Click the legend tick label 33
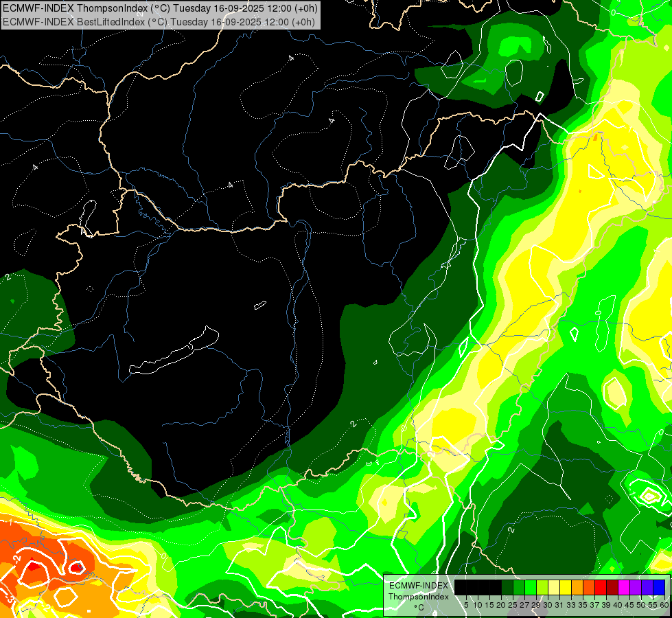Screen dimensions: 672x618 pos(571,605)
